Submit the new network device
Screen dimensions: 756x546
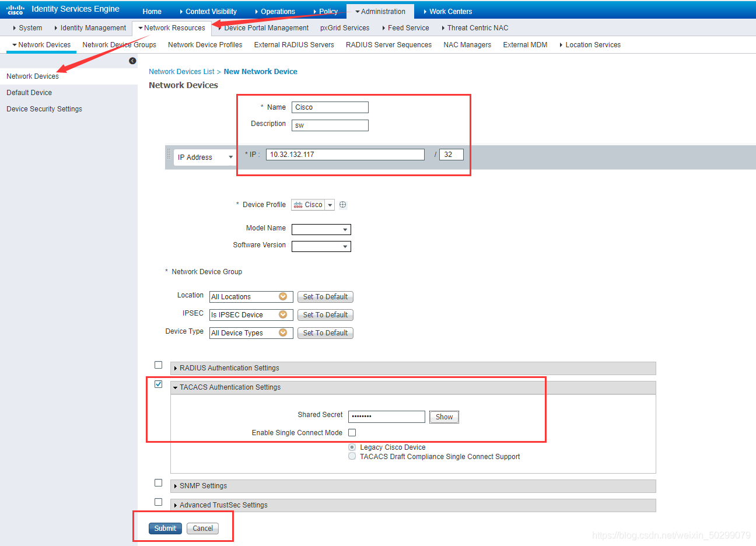165,528
